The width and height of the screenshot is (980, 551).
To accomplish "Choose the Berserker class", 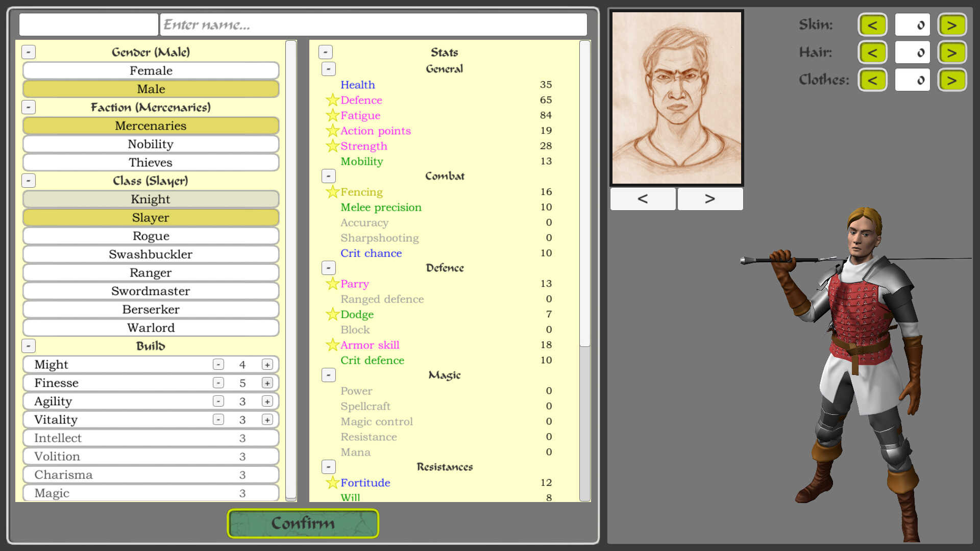I will point(151,309).
